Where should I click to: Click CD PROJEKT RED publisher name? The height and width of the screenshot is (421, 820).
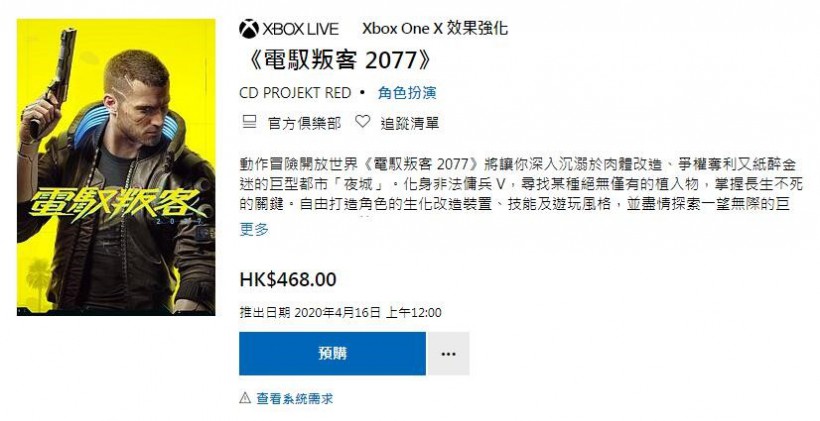coord(295,93)
